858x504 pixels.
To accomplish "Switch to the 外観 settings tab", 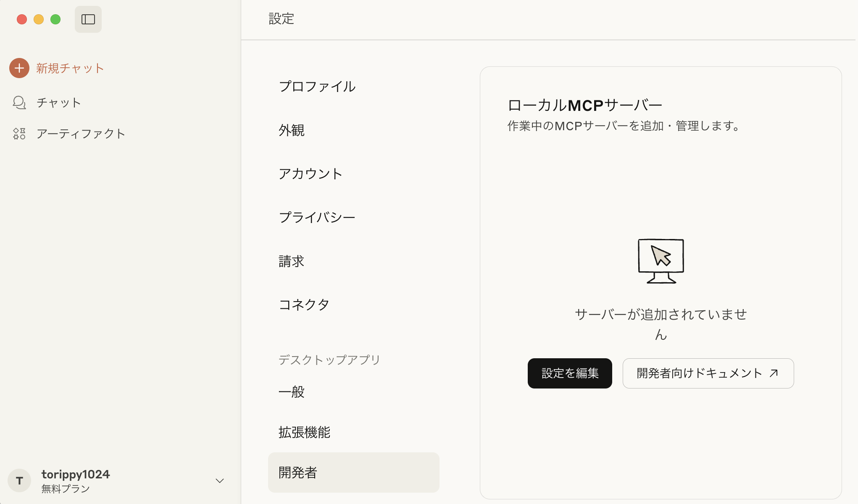I will (x=291, y=131).
